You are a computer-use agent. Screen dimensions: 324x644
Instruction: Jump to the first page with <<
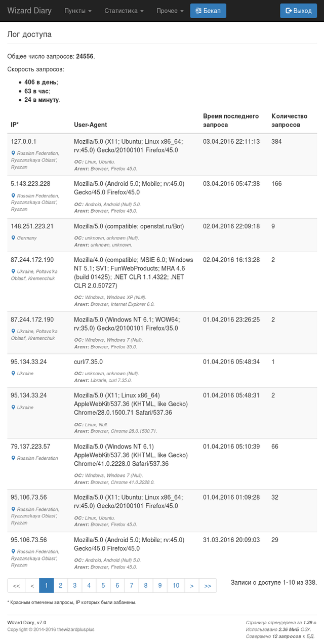16,585
